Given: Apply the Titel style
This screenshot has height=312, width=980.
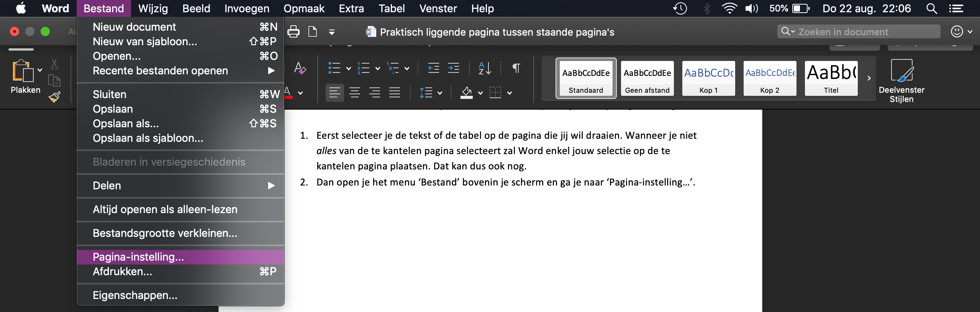Looking at the screenshot, I should coord(831,78).
